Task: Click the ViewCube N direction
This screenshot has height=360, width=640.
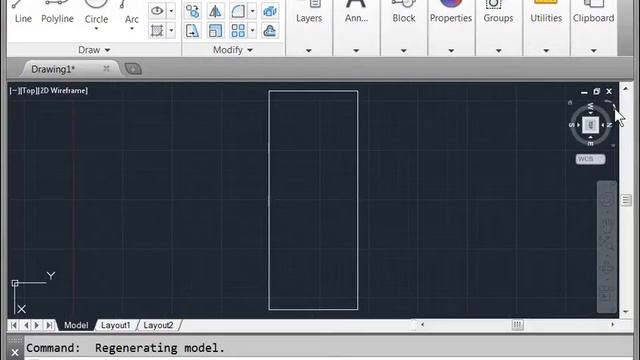Action: click(609, 125)
